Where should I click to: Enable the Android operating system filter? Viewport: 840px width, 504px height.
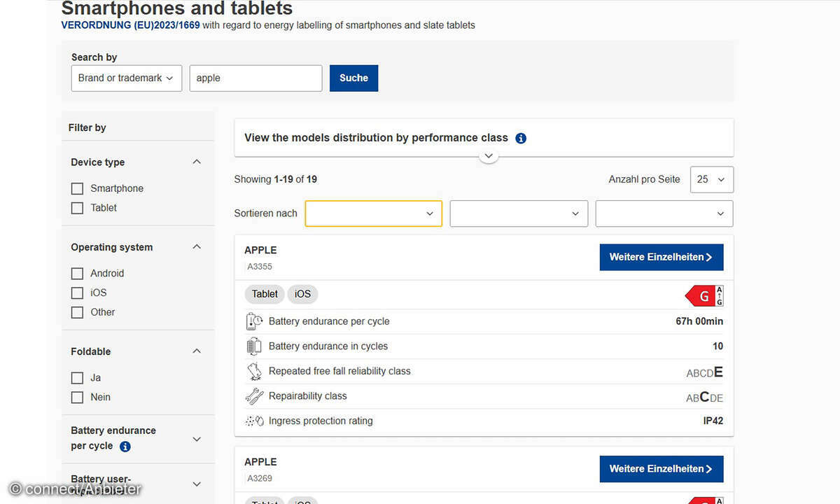[x=77, y=274]
